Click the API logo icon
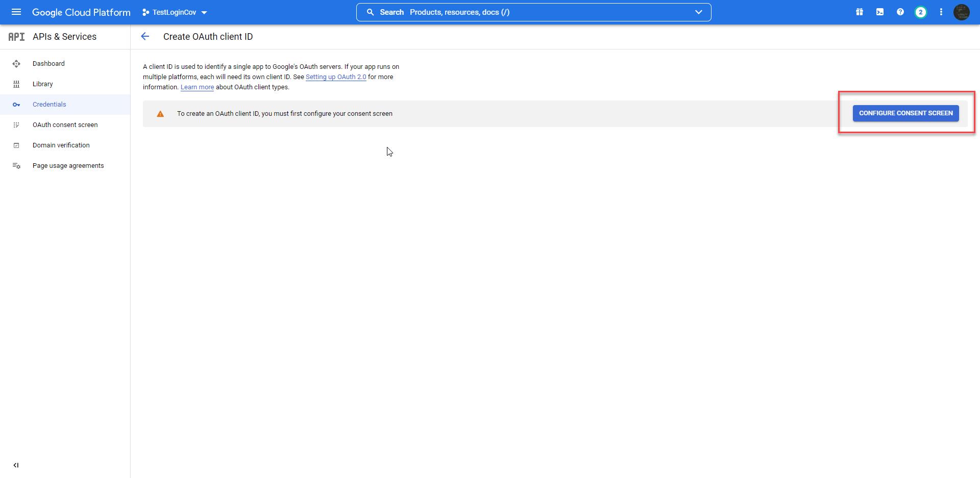 point(16,37)
